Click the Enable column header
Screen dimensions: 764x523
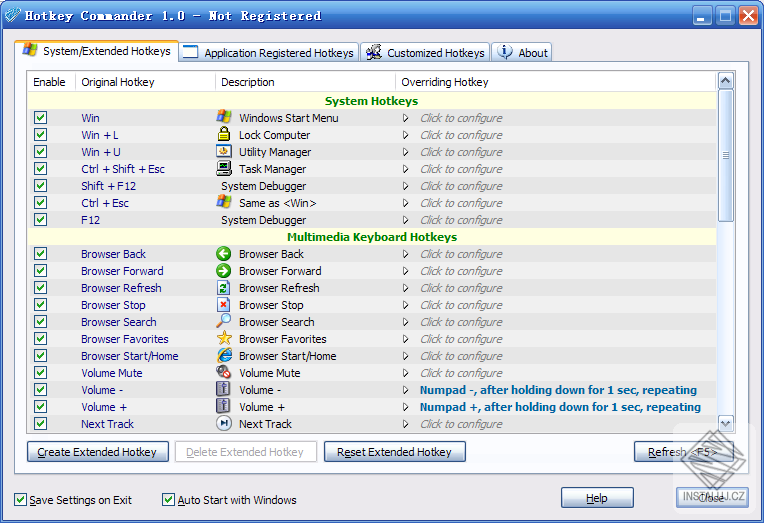(51, 82)
